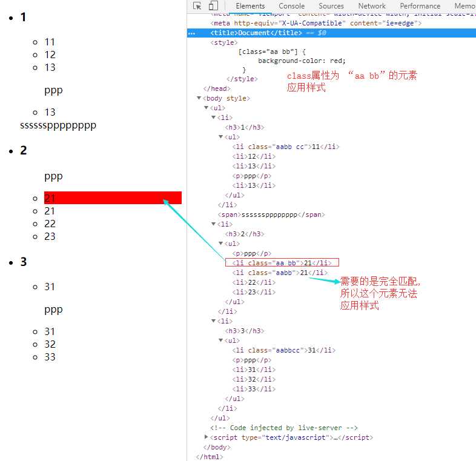Click list item 23 on the page
The image size is (476, 461).
click(50, 236)
